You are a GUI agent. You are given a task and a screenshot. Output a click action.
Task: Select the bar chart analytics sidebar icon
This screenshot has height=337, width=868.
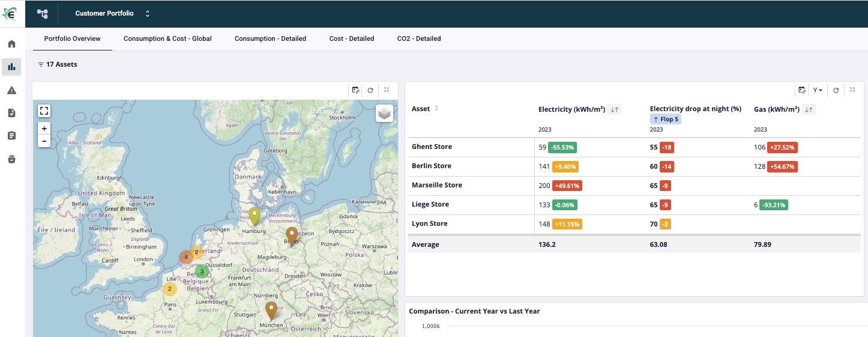pyautogui.click(x=11, y=67)
